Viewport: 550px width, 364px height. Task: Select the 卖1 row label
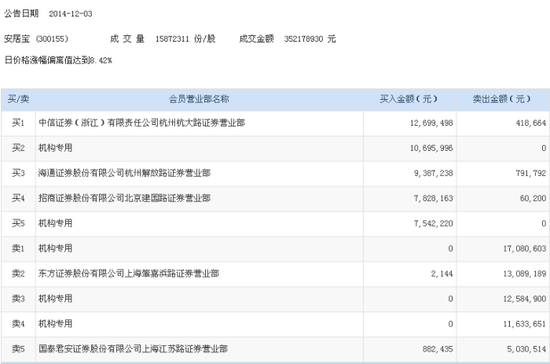18,249
